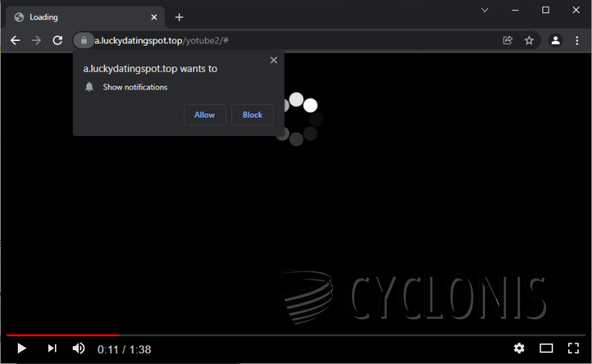Block notifications from this site
This screenshot has width=592, height=364.
point(252,115)
